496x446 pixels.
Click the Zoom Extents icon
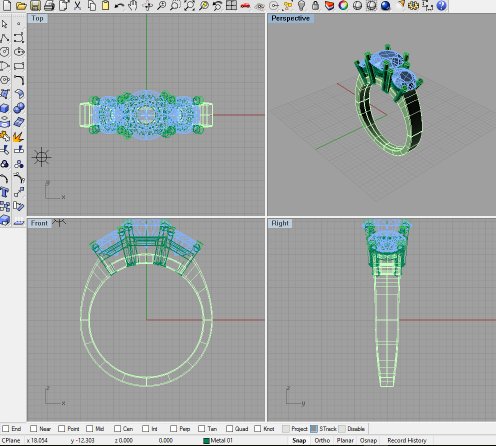point(189,5)
